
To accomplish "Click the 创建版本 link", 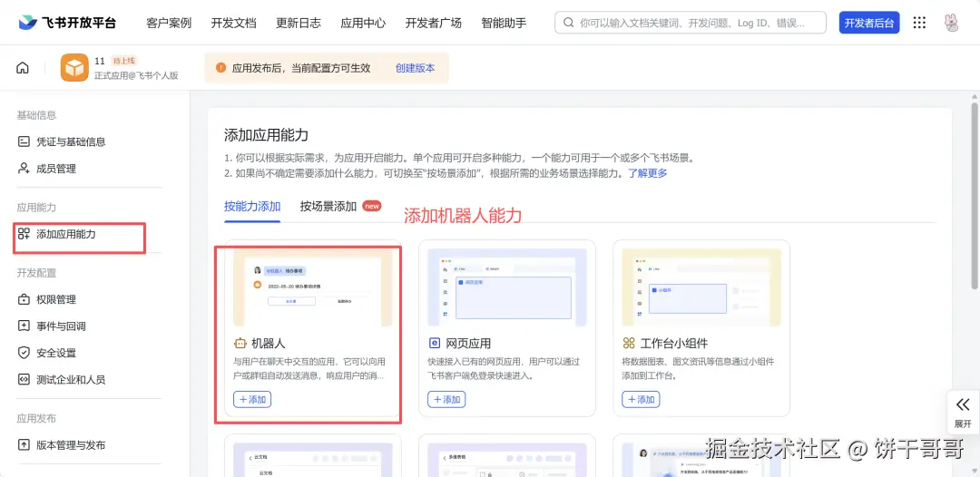I will click(x=415, y=68).
